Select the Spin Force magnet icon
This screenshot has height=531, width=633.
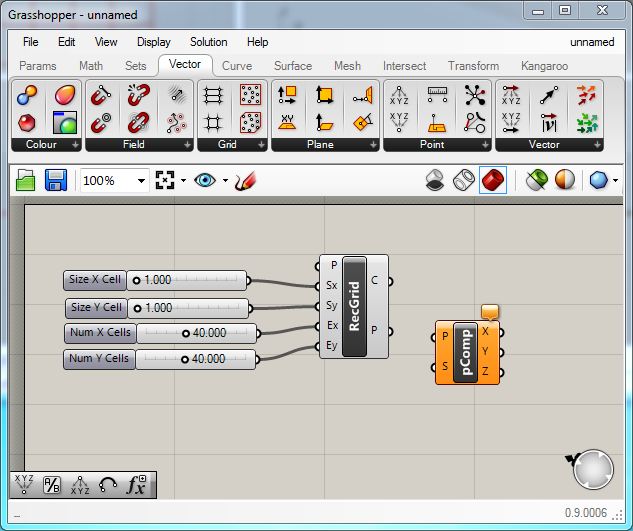coord(138,95)
